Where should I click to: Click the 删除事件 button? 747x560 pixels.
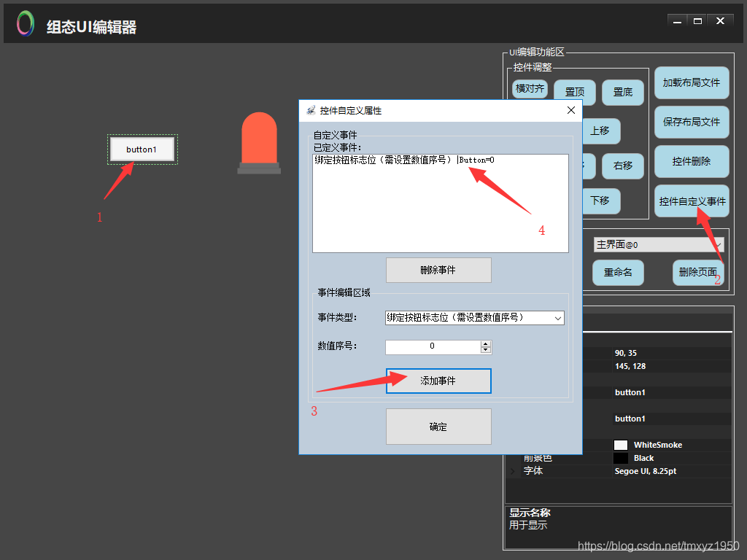tap(438, 270)
